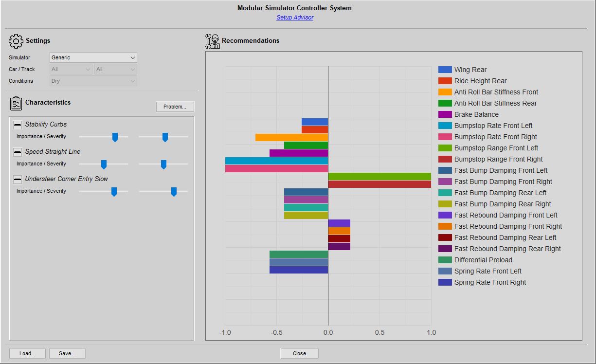
Task: Click the Spring Rate Front Left swatch
Action: pos(445,271)
